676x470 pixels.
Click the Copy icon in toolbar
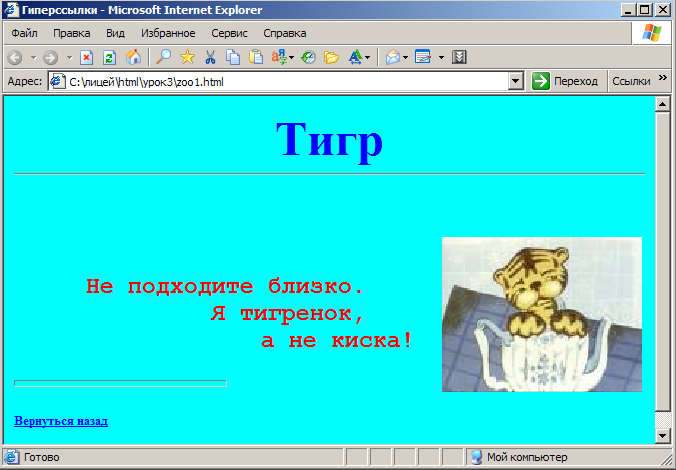click(x=233, y=57)
